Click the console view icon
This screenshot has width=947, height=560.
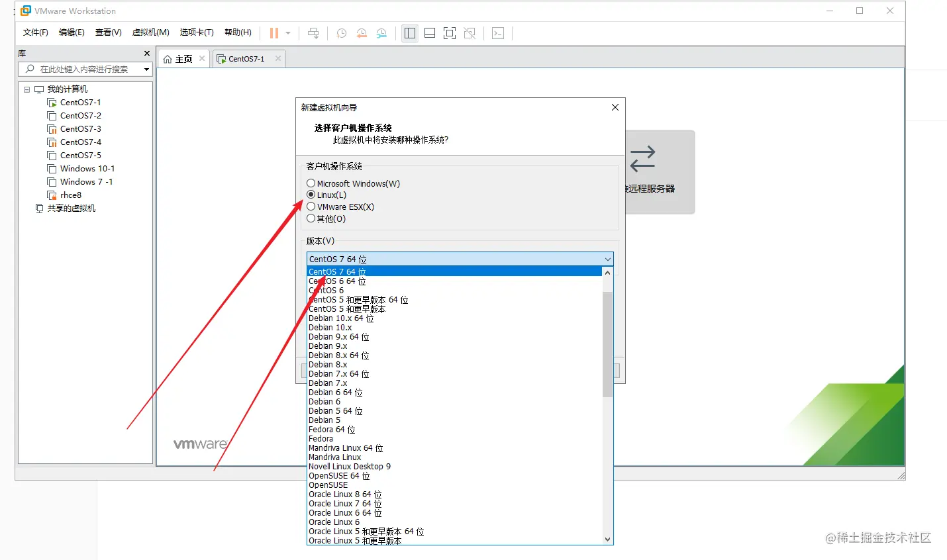point(498,33)
